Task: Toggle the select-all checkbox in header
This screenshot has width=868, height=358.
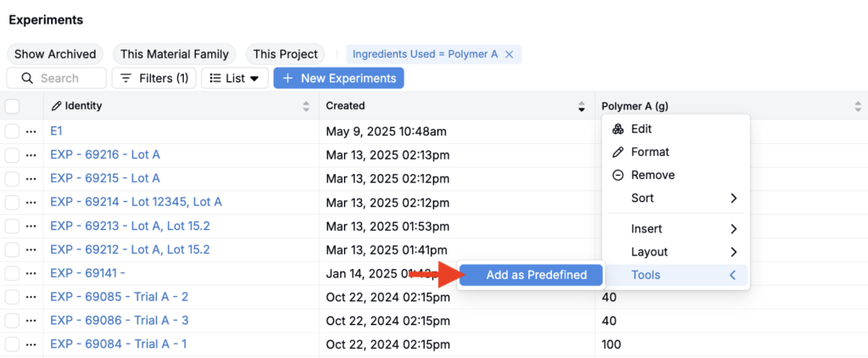Action: pyautogui.click(x=12, y=106)
